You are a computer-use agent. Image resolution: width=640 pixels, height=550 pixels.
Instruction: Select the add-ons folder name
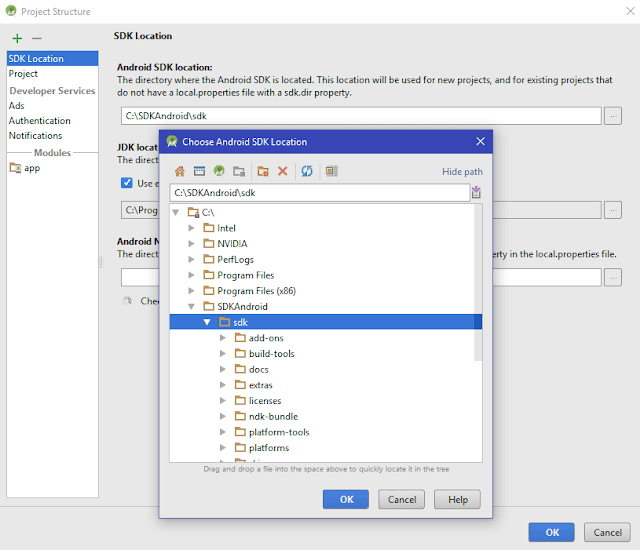coord(266,338)
